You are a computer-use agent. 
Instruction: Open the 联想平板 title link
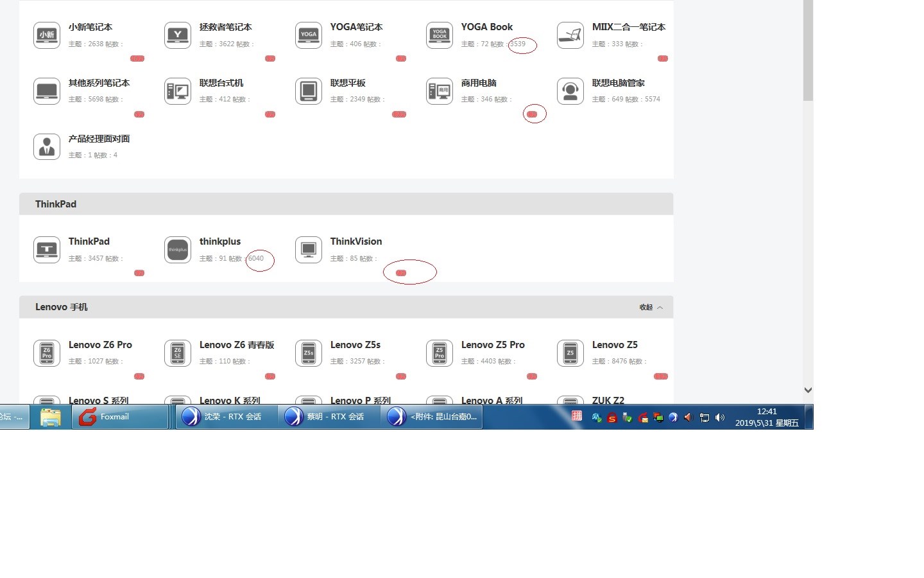[348, 83]
